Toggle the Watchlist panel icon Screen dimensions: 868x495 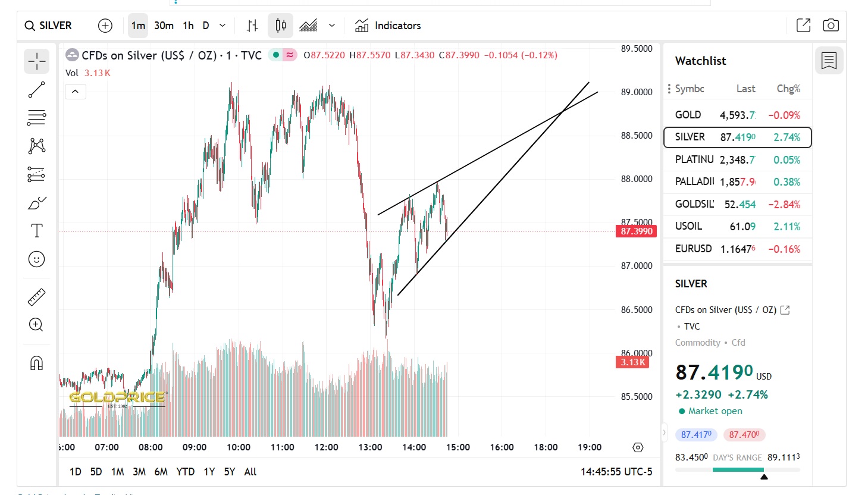click(829, 60)
